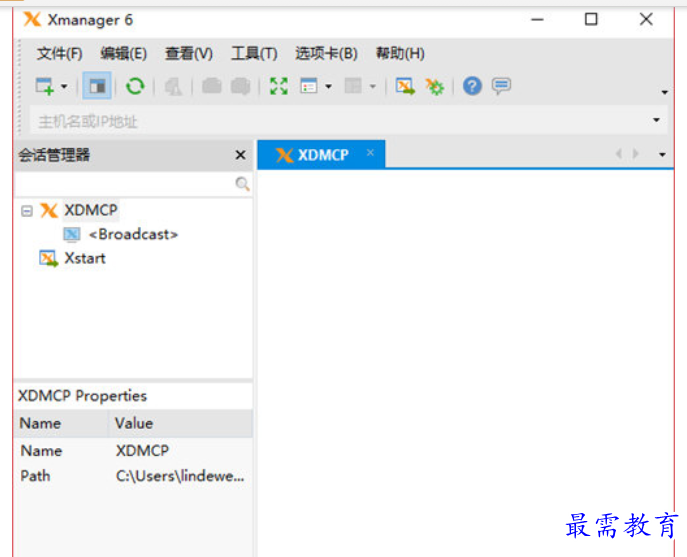Open the 查看(V) menu
Image resolution: width=687 pixels, height=557 pixels.
point(189,53)
